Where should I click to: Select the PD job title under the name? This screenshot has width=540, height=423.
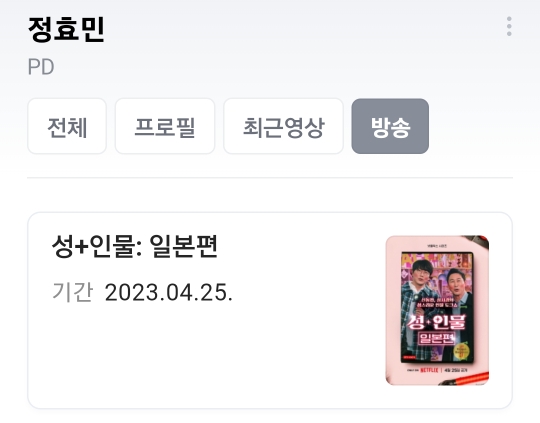41,67
